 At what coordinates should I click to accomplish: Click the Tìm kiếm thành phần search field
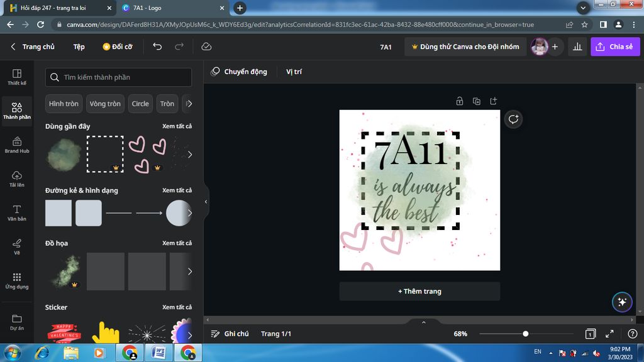[x=118, y=77]
